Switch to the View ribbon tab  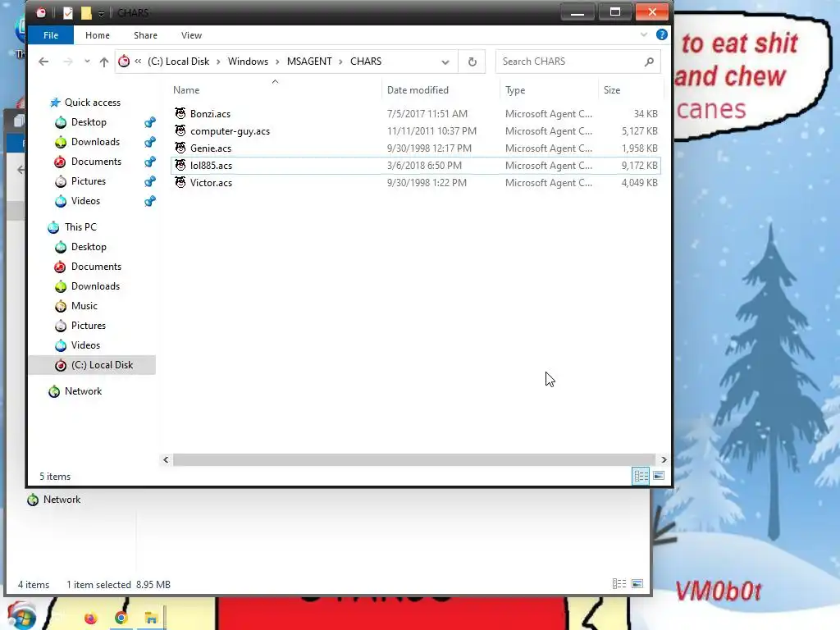191,35
